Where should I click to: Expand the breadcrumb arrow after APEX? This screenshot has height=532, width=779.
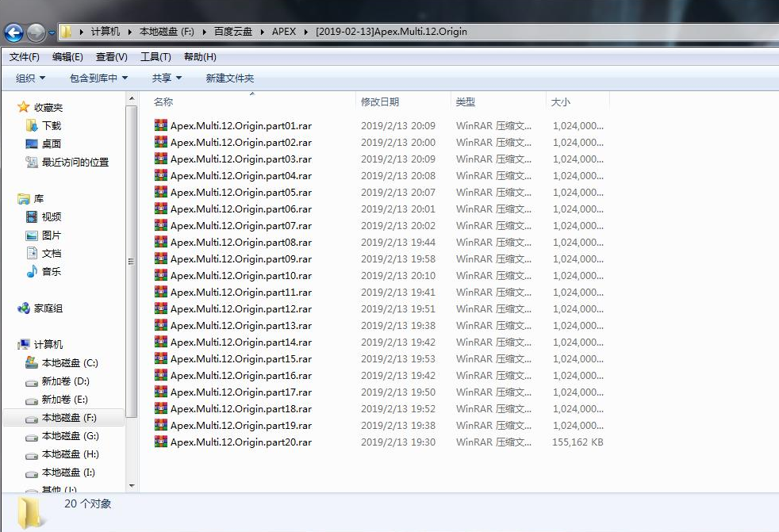pyautogui.click(x=306, y=32)
